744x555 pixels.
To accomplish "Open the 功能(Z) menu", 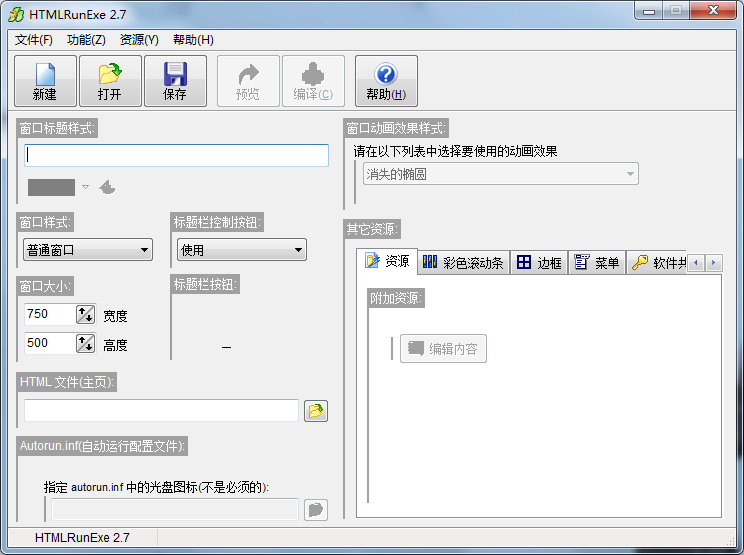I will pyautogui.click(x=86, y=40).
